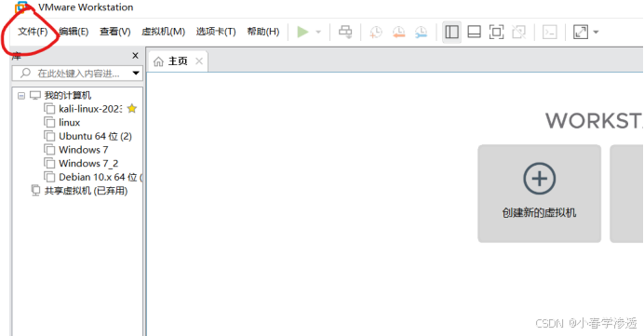Click the send Ctrl+Alt+Del toolbar icon
The image size is (644, 336).
(x=345, y=32)
